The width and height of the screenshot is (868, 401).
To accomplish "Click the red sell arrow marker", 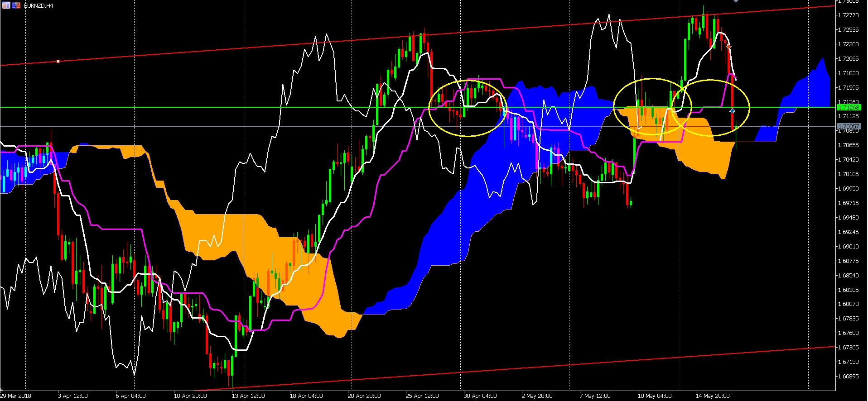I will pos(728,47).
